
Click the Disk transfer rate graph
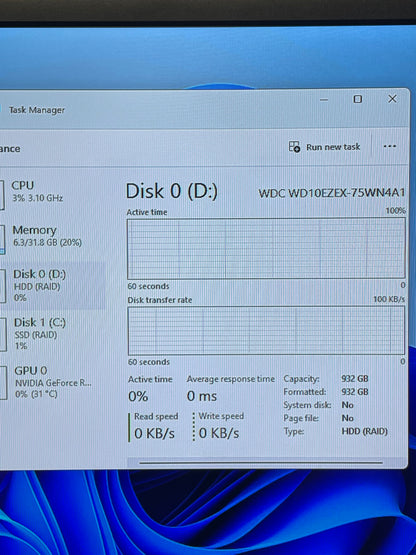click(266, 331)
